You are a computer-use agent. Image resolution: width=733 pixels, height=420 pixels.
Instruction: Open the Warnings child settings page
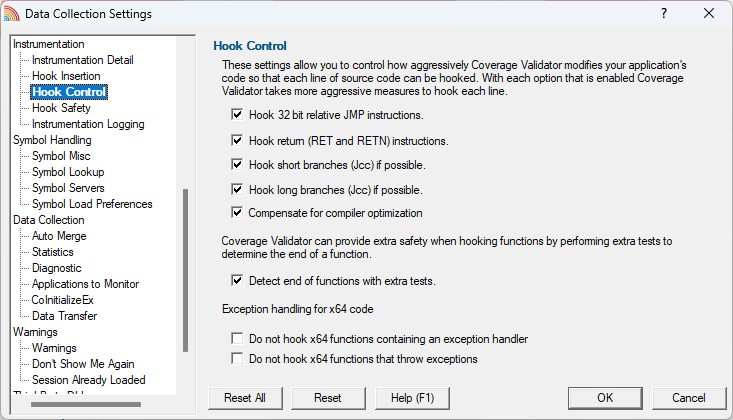point(54,348)
